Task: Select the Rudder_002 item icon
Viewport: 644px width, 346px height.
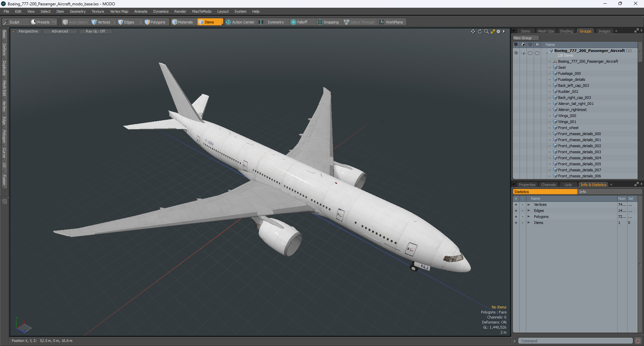Action: pyautogui.click(x=555, y=92)
